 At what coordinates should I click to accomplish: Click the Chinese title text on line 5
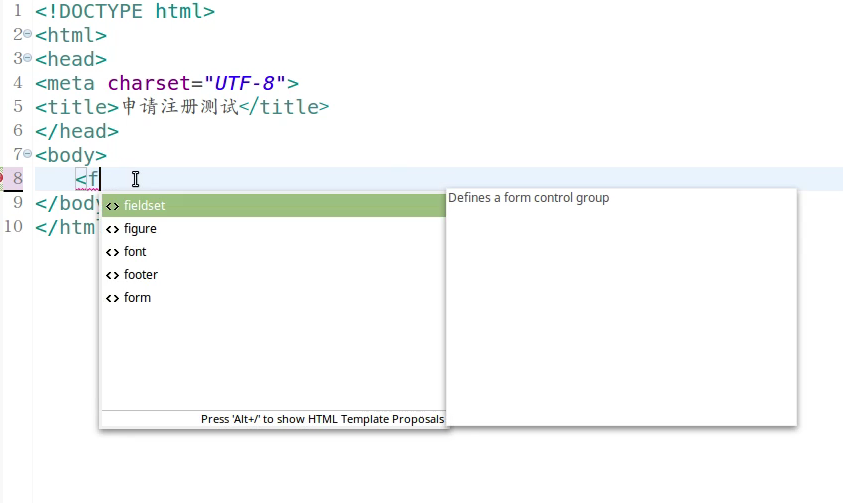180,107
